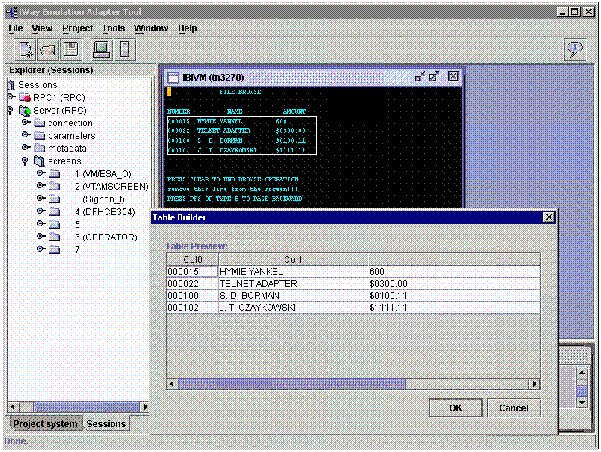Viewport: 601px width, 452px height.
Task: Select table cell 000102
Action: click(192, 307)
